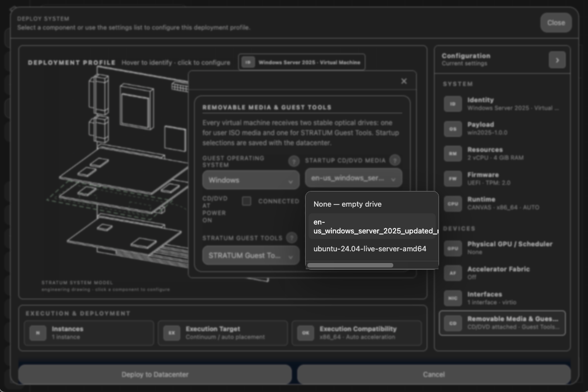Open the Execution Target card
This screenshot has width=588, height=392.
pos(223,333)
